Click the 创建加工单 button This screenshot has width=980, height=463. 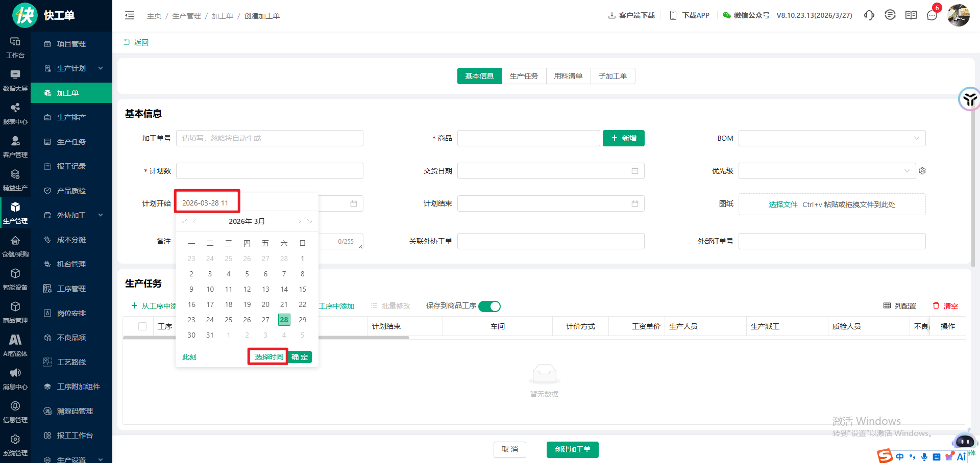click(572, 449)
